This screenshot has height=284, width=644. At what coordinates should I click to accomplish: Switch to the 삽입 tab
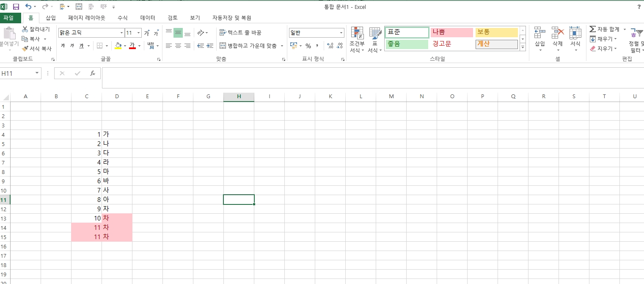(51, 18)
